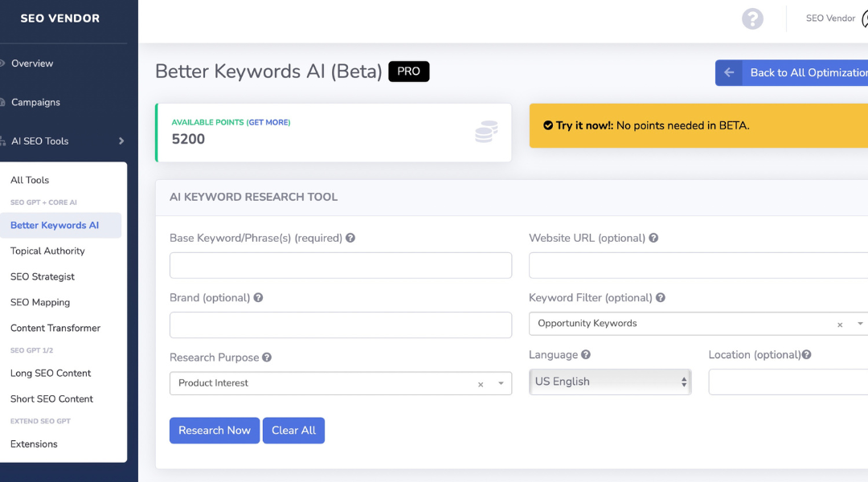Viewport: 868px width, 482px height.
Task: Focus the Brand input field
Action: click(x=341, y=325)
